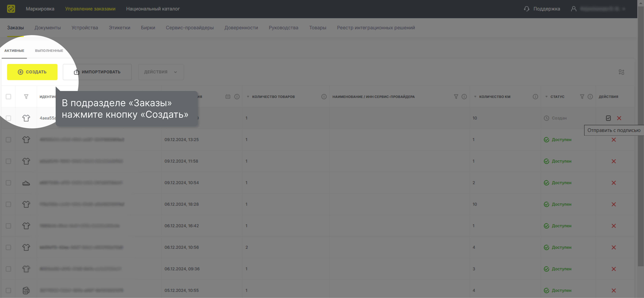644x298 pixels.
Task: Click the calendar date filter icon
Action: pyautogui.click(x=228, y=97)
